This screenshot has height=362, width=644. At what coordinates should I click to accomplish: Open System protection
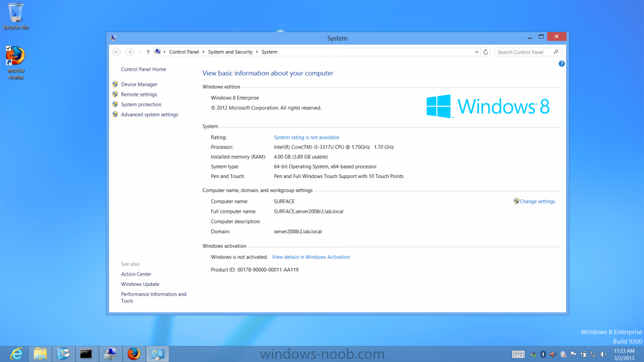(x=141, y=105)
